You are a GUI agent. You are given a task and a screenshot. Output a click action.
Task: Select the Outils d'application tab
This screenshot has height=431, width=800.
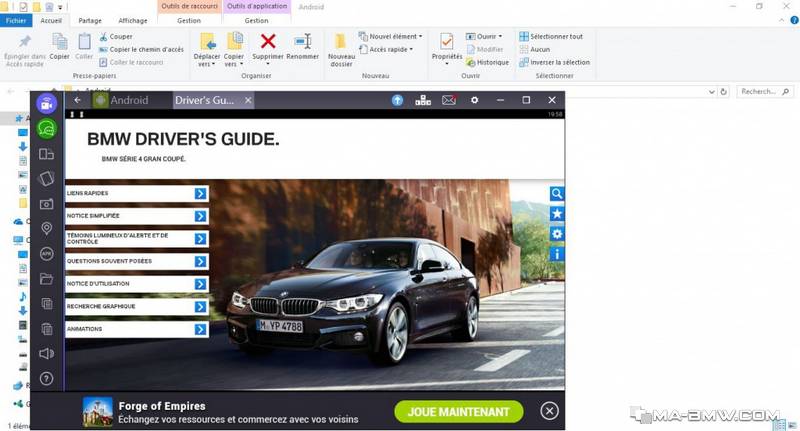[257, 7]
